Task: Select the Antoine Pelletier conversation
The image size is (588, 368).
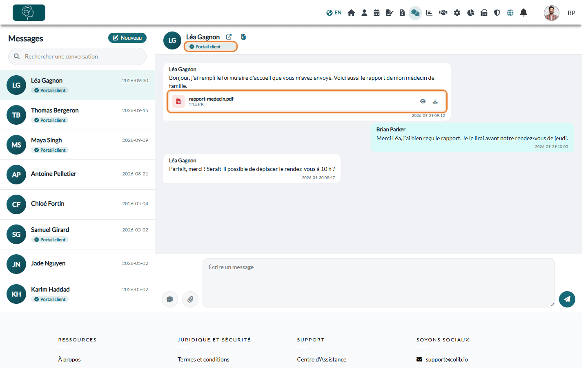Action: (78, 175)
